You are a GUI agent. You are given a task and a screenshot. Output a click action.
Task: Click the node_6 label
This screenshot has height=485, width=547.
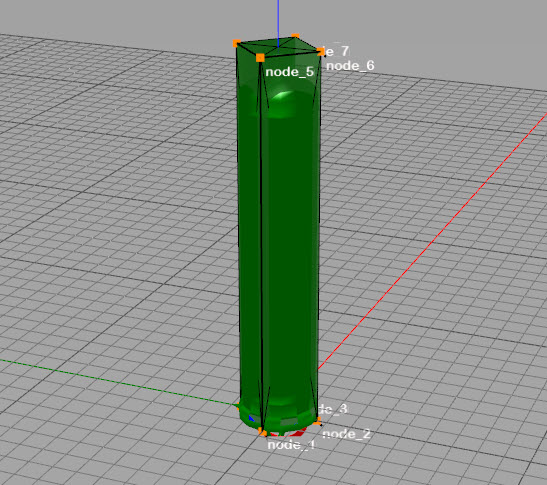350,66
